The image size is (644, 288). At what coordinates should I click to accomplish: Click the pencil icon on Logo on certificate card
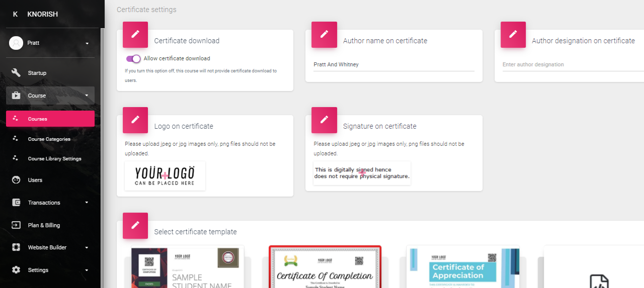tap(135, 120)
